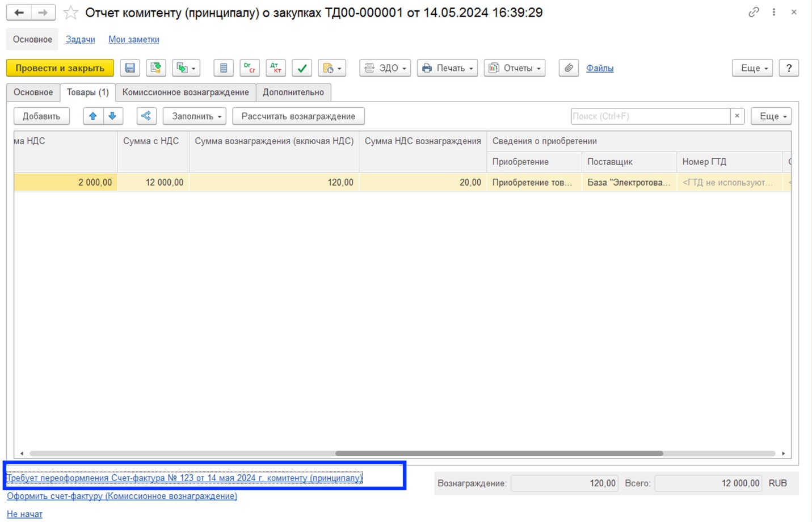812x522 pixels.
Task: Click the save document floppy disk icon
Action: (130, 68)
